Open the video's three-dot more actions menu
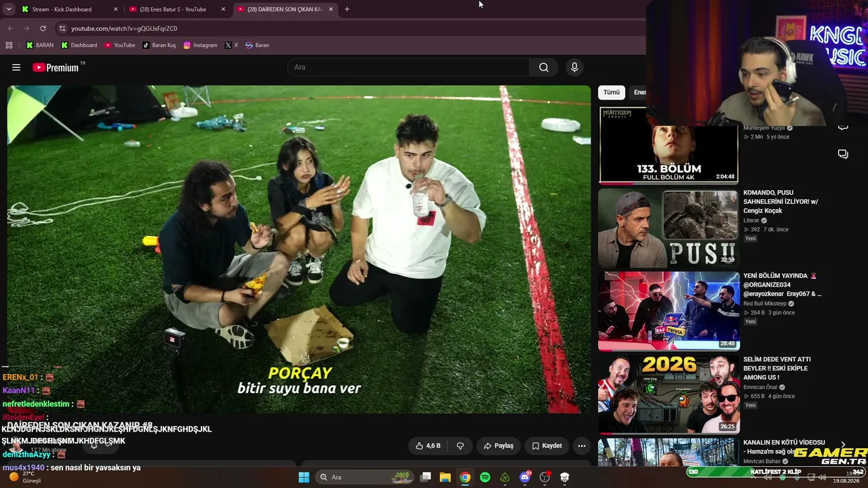The height and width of the screenshot is (488, 868). click(582, 446)
